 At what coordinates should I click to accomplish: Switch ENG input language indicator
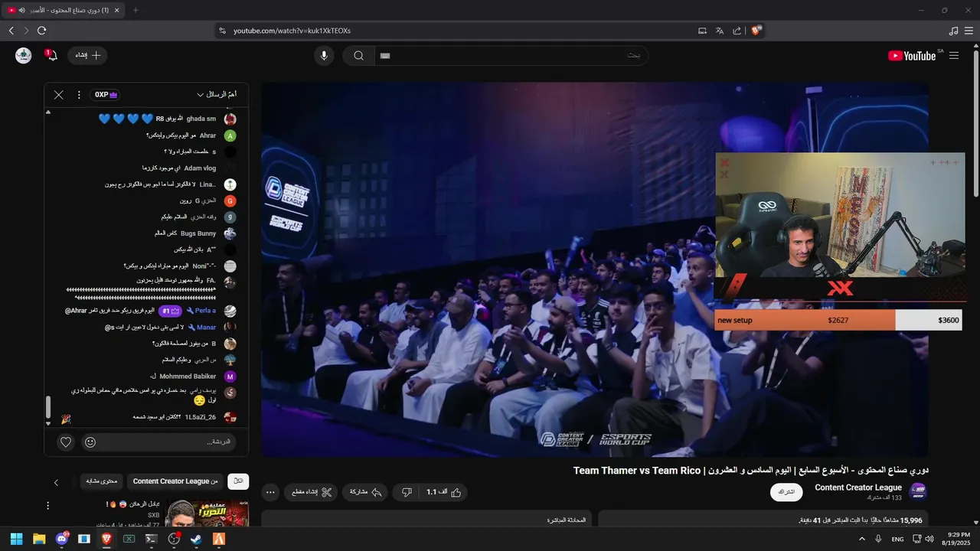click(898, 539)
